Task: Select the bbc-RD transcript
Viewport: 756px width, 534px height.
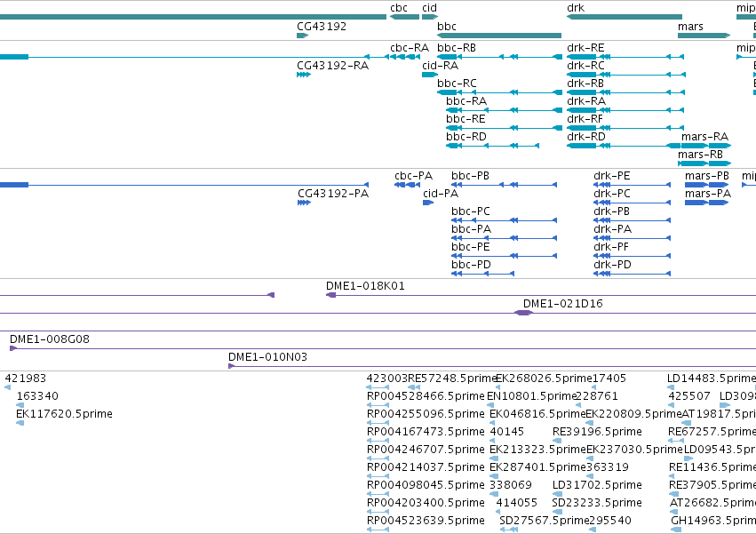Action: click(492, 147)
